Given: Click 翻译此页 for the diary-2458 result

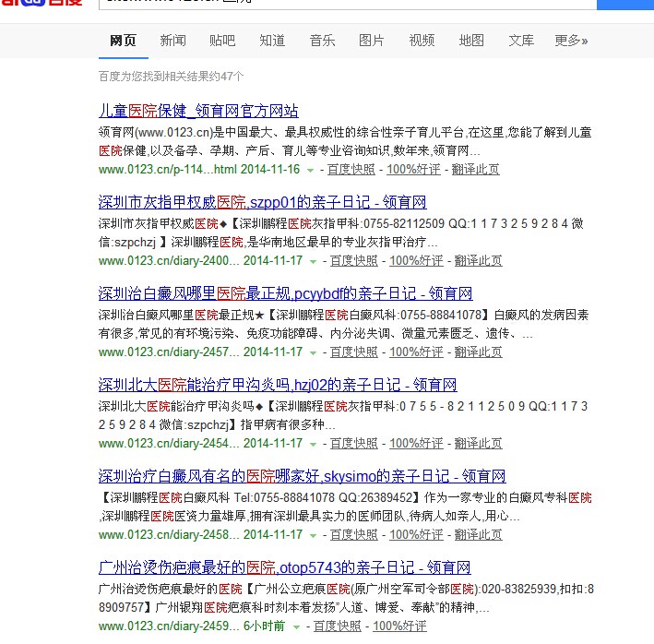Looking at the screenshot, I should pos(479,535).
